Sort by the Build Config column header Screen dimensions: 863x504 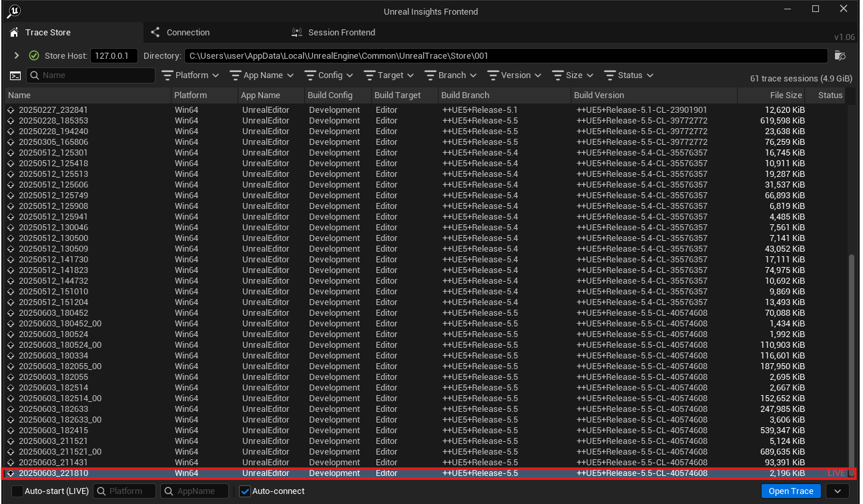click(338, 95)
